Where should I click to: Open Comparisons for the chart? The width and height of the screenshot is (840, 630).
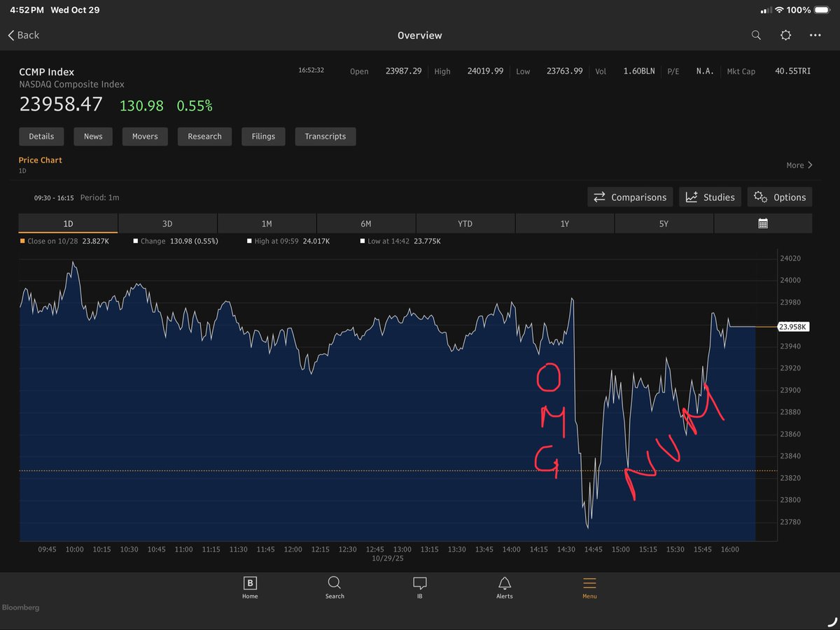(x=631, y=197)
